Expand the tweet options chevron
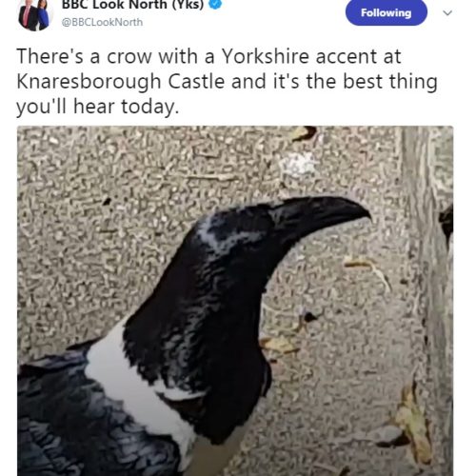This screenshot has width=476, height=476. click(x=447, y=13)
